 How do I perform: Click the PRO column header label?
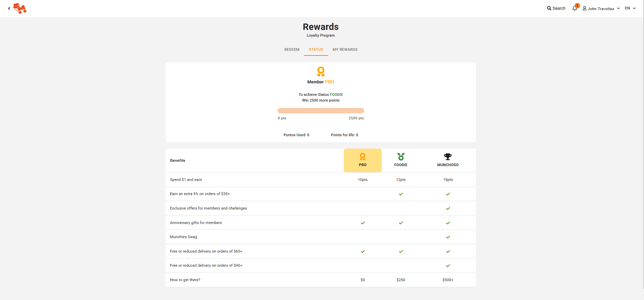click(363, 165)
